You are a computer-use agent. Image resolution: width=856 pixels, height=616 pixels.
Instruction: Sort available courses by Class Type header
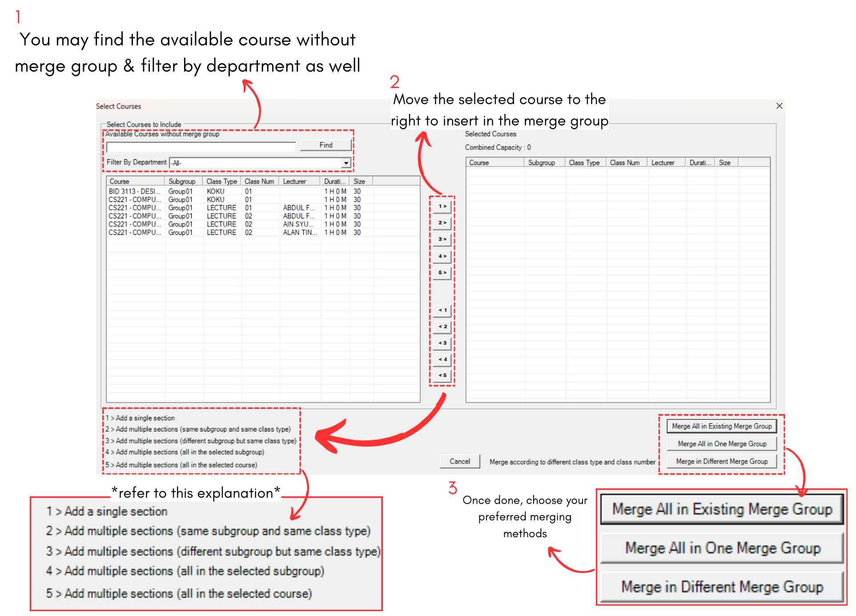click(x=221, y=181)
